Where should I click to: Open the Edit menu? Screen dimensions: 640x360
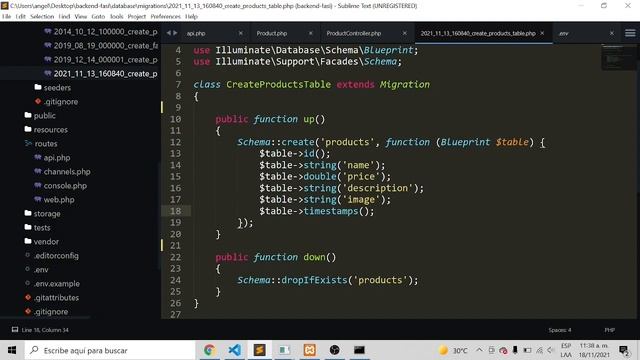(21, 16)
